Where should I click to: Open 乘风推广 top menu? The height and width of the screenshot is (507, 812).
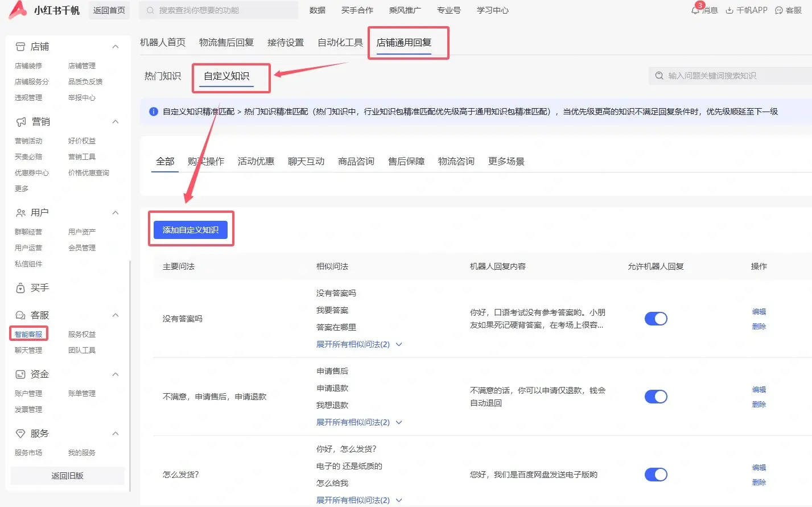(405, 10)
